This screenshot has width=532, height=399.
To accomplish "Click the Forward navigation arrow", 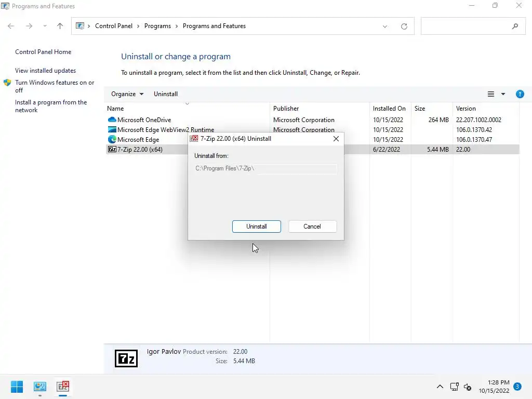I will tap(29, 26).
